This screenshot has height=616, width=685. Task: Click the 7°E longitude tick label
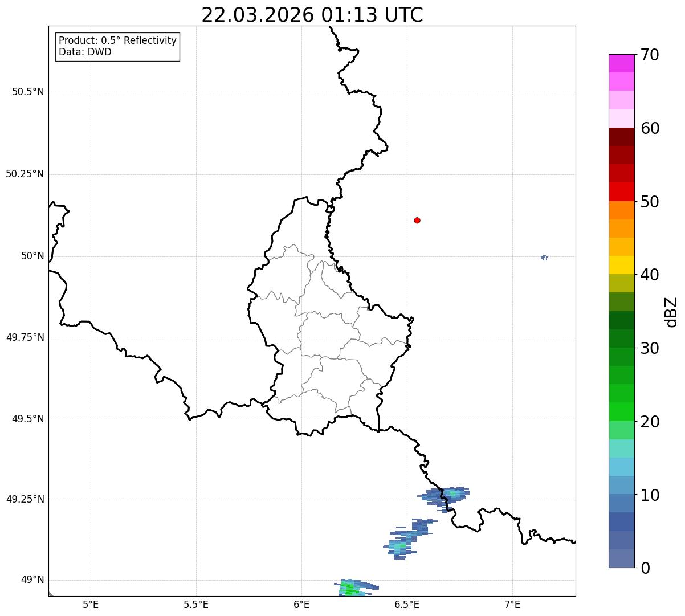click(512, 604)
